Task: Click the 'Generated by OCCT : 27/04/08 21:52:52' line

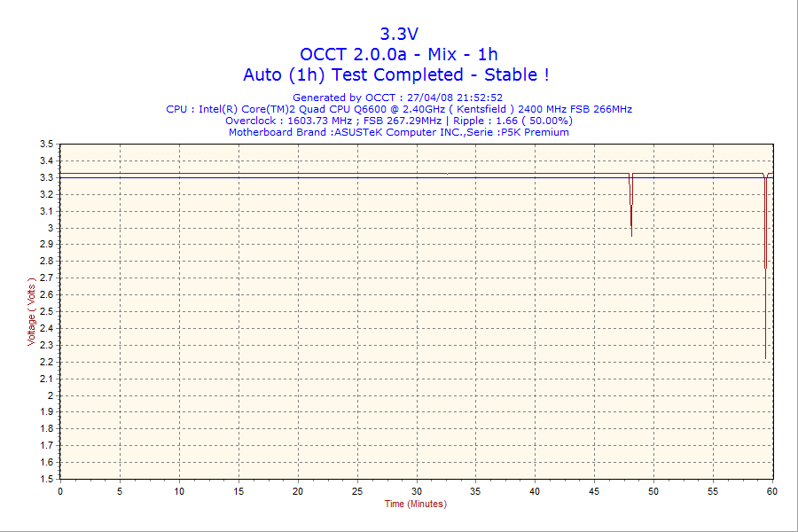Action: [397, 98]
